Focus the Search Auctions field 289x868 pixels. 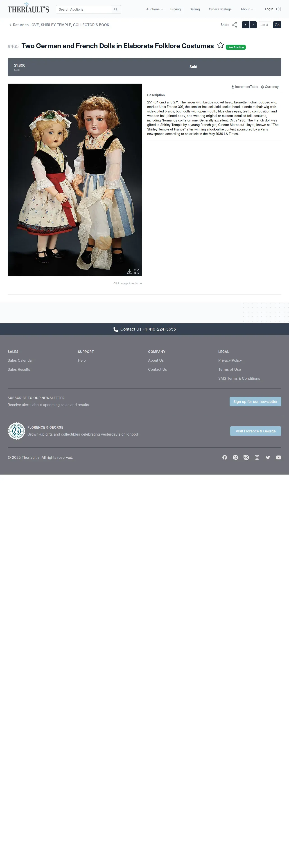pyautogui.click(x=84, y=9)
